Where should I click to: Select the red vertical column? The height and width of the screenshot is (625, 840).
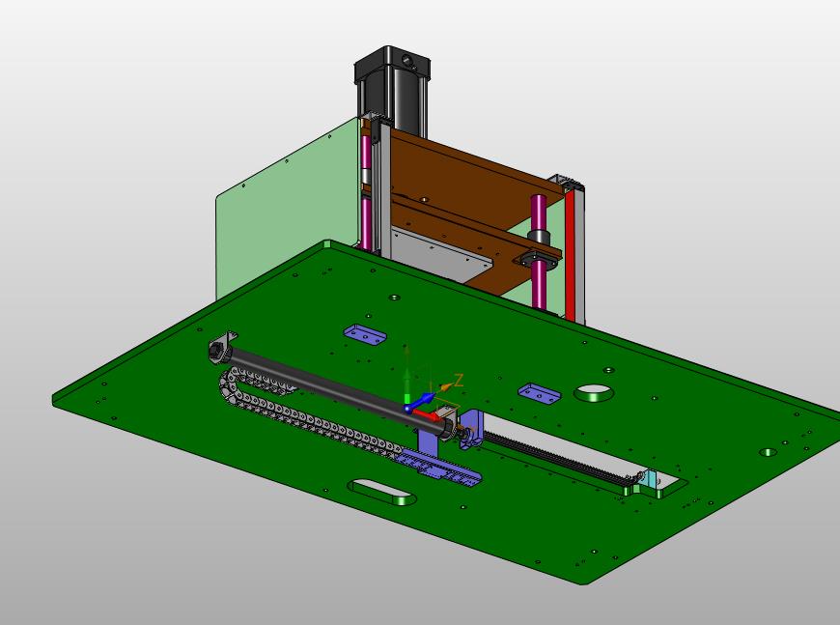tap(570, 256)
